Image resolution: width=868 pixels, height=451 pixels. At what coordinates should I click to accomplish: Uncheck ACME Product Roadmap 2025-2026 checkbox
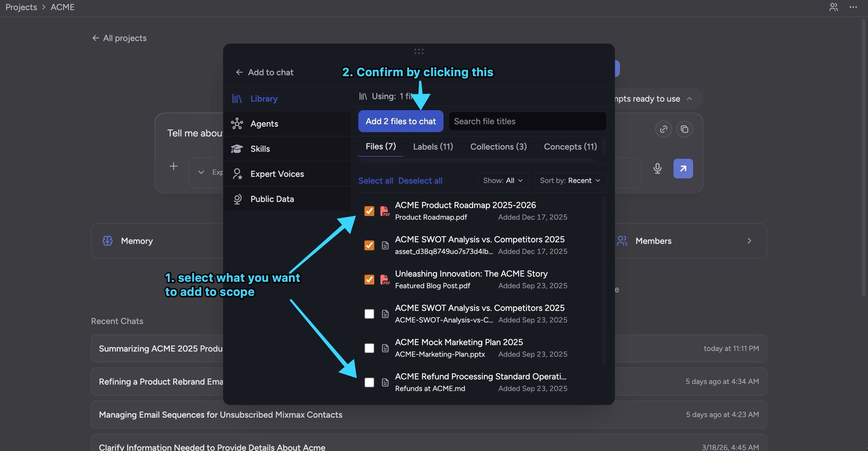tap(369, 211)
